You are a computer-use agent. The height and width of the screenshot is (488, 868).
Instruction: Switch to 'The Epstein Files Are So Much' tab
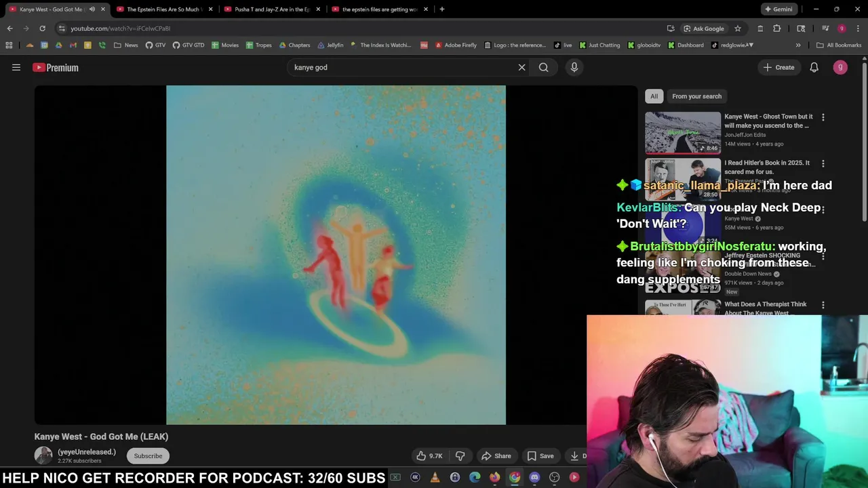(x=163, y=9)
